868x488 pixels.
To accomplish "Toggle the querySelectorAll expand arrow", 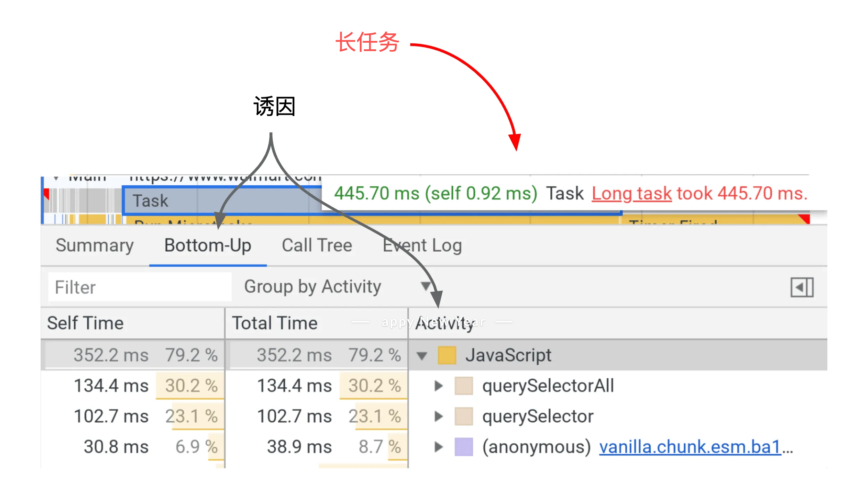I will [439, 385].
